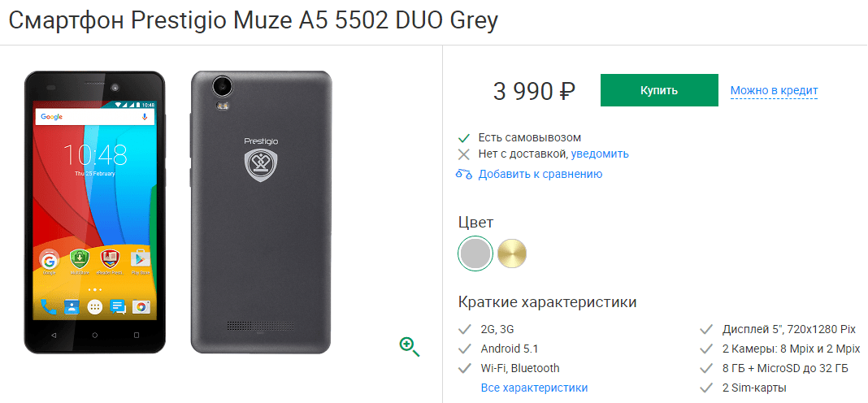
Task: Click the checkmark next to Android 5.1
Action: 464,349
